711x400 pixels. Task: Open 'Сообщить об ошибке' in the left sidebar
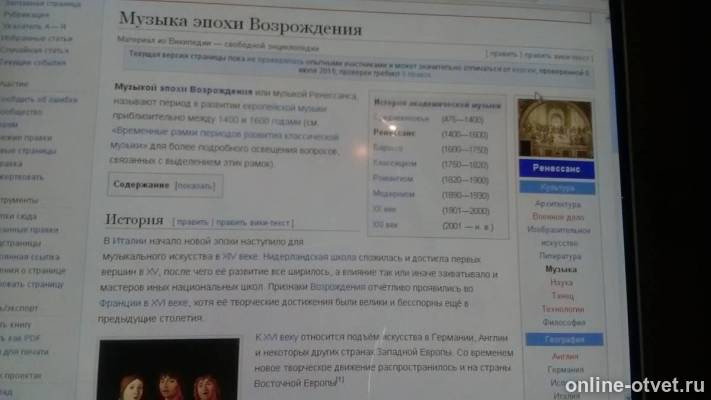(39, 99)
